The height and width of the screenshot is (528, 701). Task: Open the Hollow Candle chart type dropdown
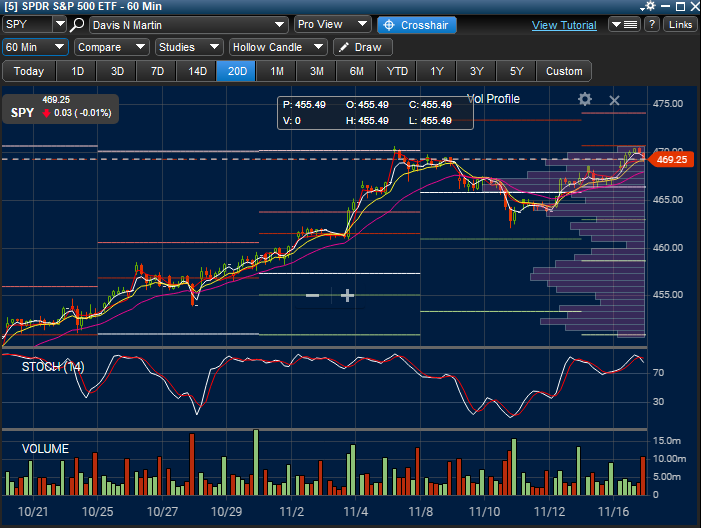(278, 47)
